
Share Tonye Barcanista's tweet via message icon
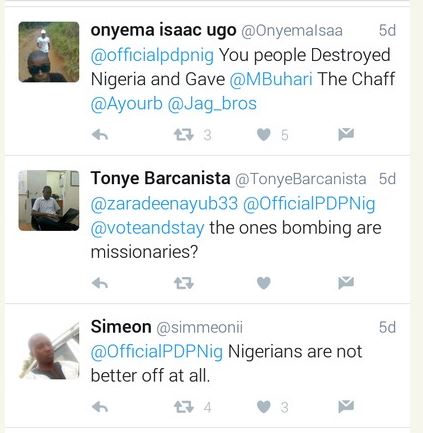[346, 283]
